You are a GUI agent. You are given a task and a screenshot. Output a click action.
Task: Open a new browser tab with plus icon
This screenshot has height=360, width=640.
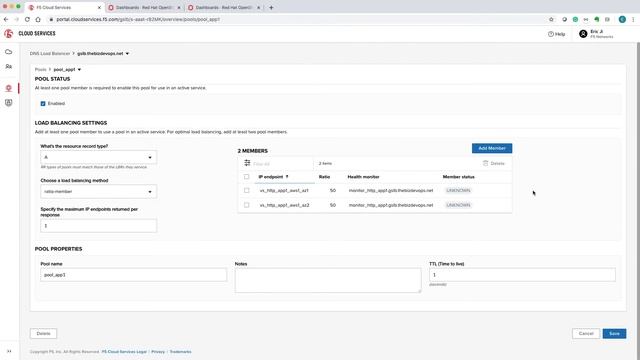coord(271,7)
